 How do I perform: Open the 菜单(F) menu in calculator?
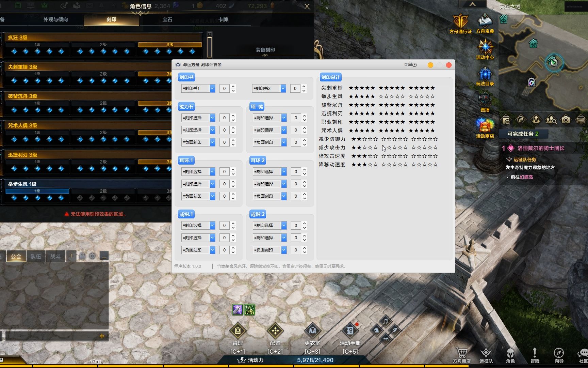[410, 65]
